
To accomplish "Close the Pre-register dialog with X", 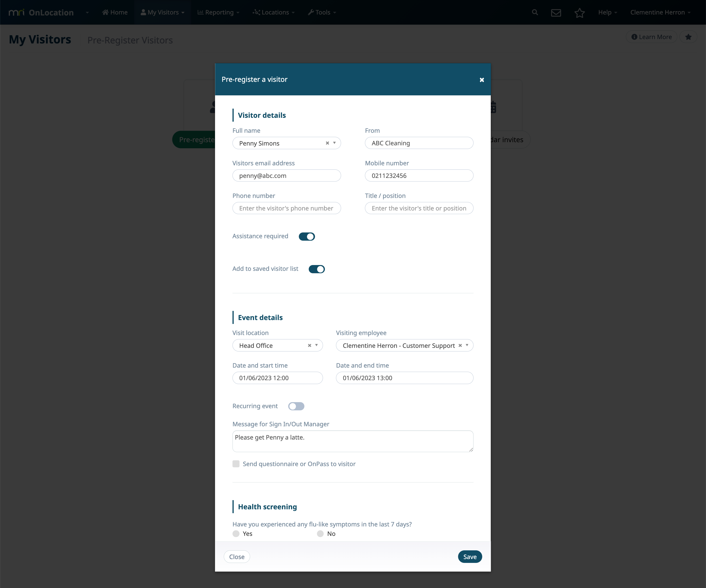I will [482, 80].
